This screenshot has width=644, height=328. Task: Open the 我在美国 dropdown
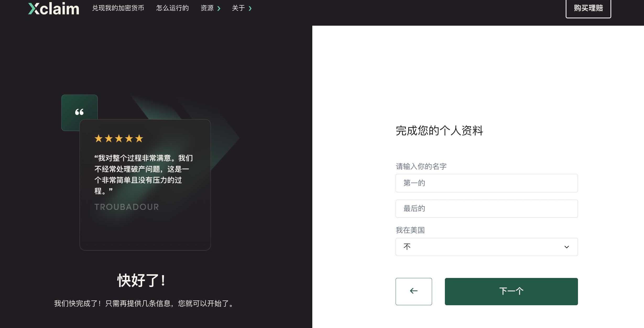tap(487, 247)
